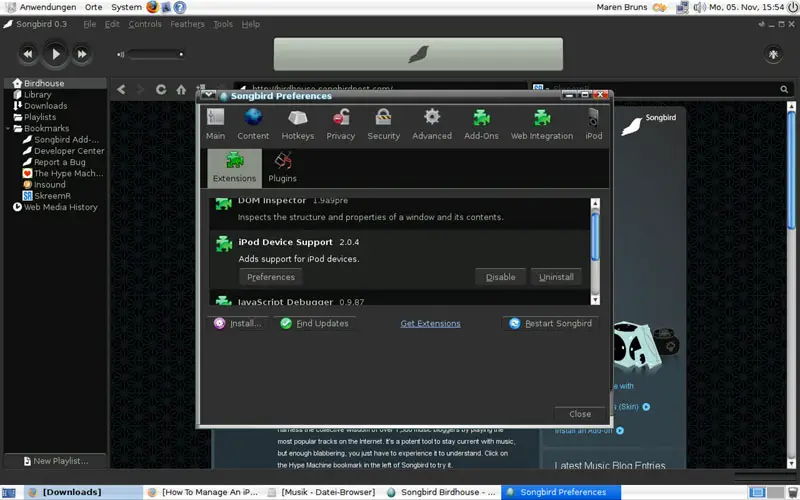Open the Security preferences pane
Screen dimensions: 800x500
pyautogui.click(x=384, y=124)
